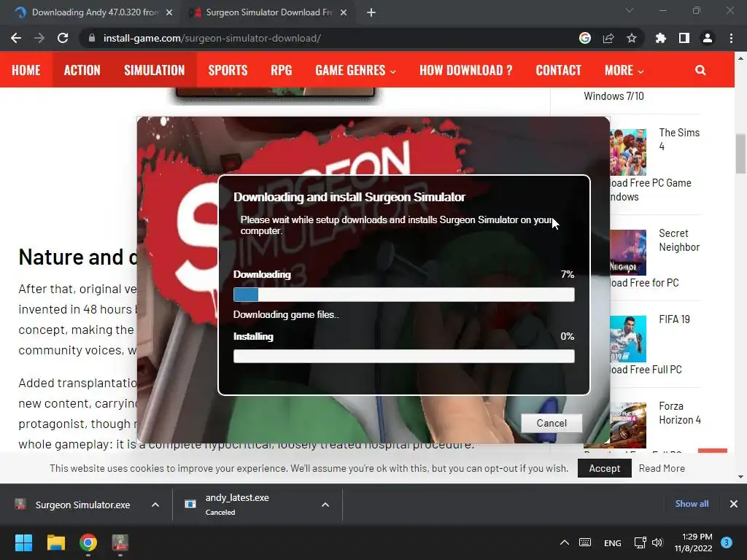Viewport: 747px width, 560px height.
Task: Click the Installing progress bar
Action: 404,356
